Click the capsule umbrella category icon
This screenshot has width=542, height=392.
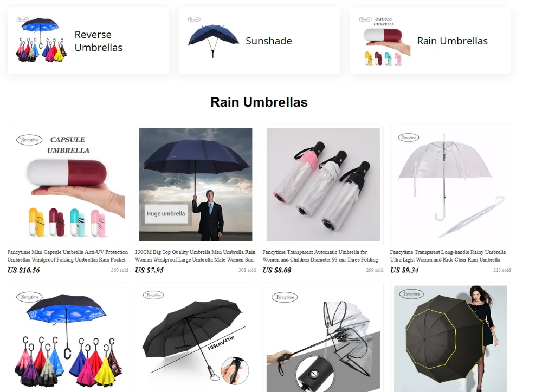(384, 41)
